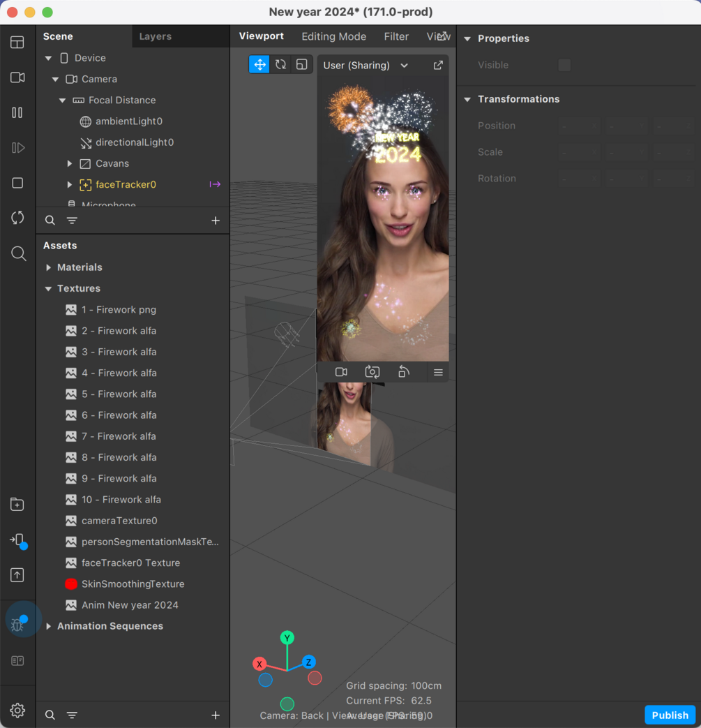
Task: Pause the effect with the pause icon
Action: (17, 112)
